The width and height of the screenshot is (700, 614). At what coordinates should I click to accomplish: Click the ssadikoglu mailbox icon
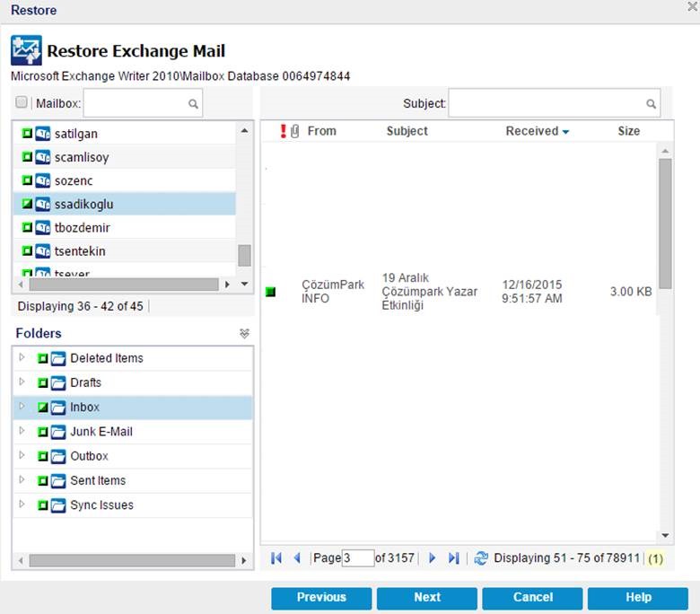pyautogui.click(x=43, y=204)
